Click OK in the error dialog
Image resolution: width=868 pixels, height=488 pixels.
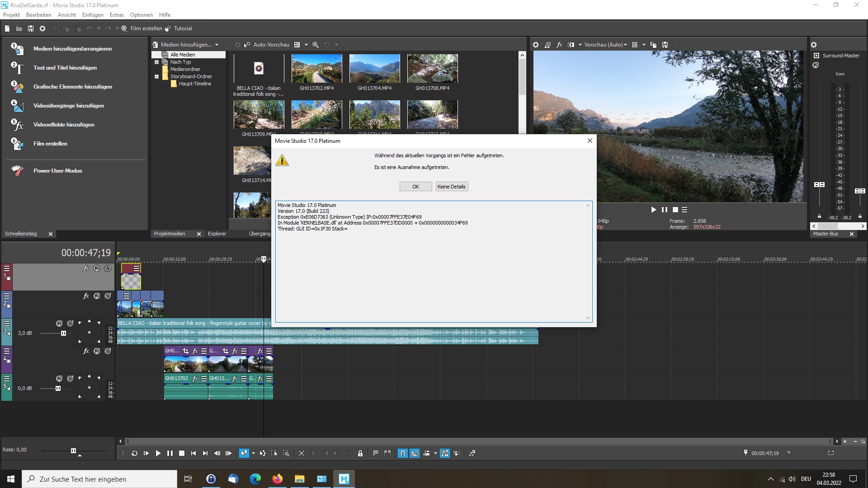pyautogui.click(x=415, y=187)
